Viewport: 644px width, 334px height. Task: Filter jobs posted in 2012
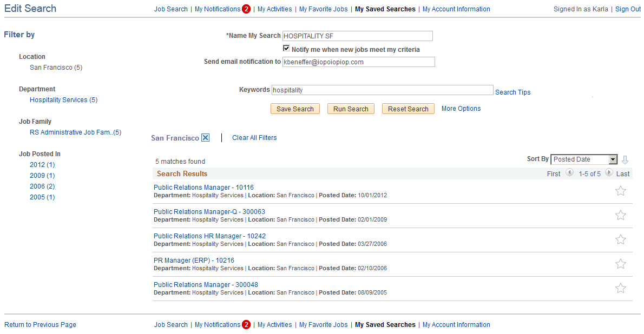point(42,164)
